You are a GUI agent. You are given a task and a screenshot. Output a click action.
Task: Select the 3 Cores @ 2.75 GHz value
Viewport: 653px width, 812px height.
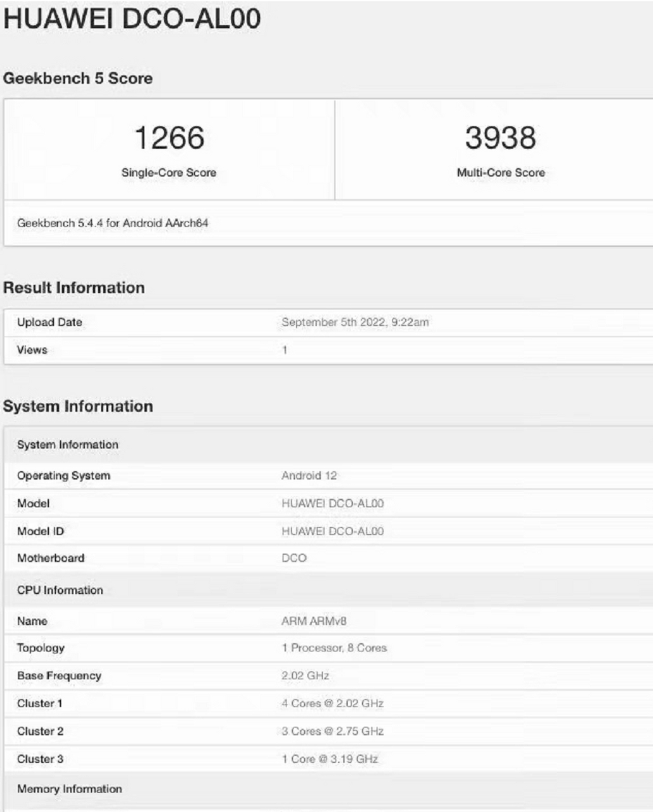333,731
